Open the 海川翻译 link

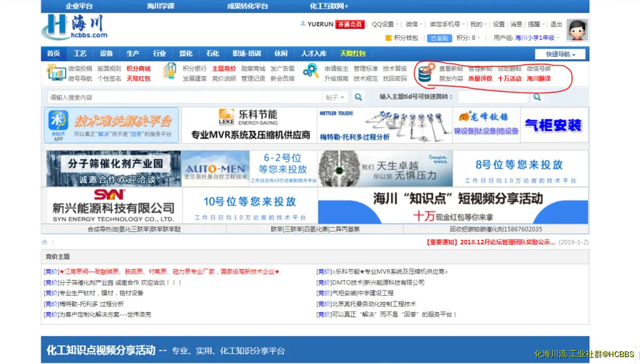click(x=538, y=79)
